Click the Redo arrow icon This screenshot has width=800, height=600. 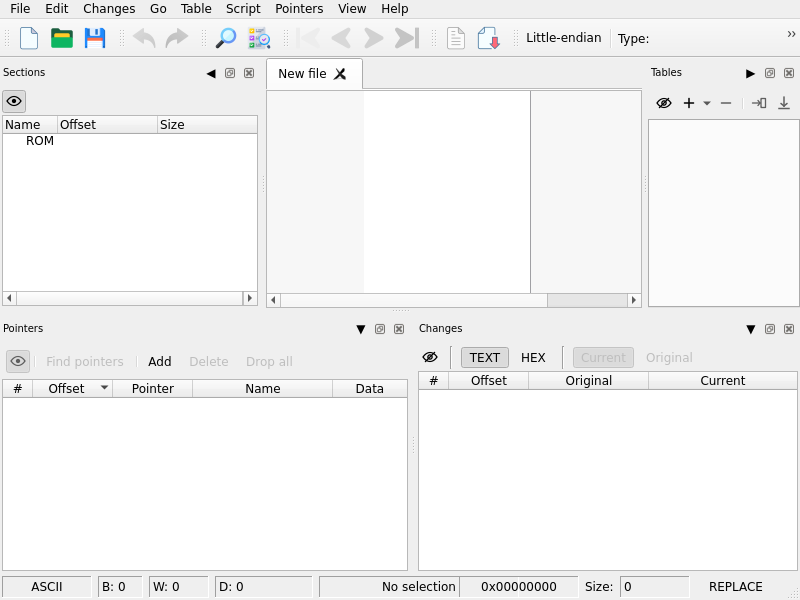coord(177,38)
